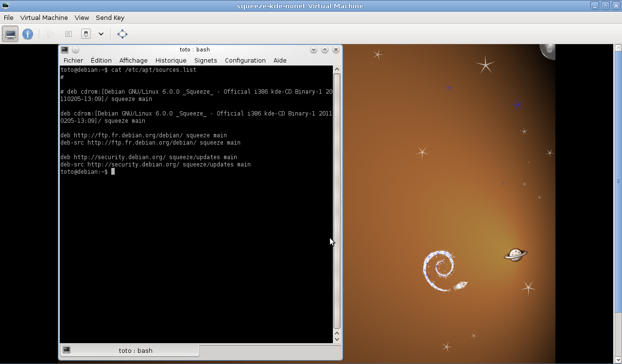Pause the virtual machine
Image resolution: width=622 pixels, height=364 pixels.
69,34
